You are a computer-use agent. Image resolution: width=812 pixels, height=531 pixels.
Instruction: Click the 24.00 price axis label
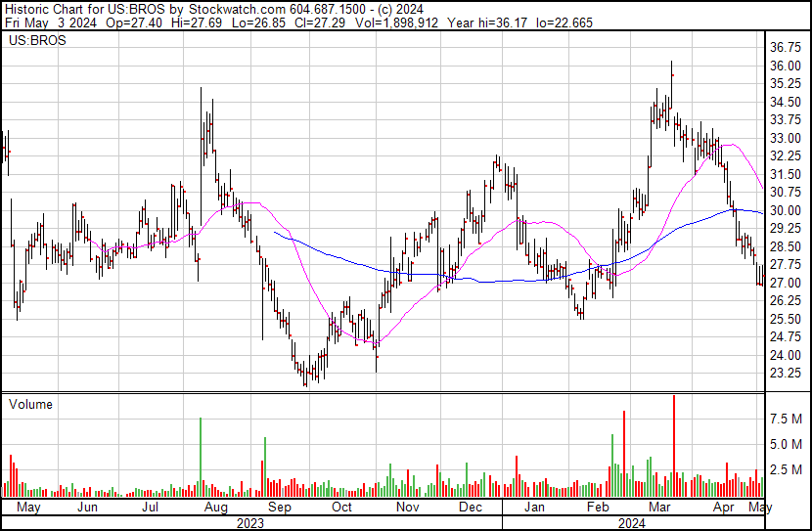[x=786, y=356]
